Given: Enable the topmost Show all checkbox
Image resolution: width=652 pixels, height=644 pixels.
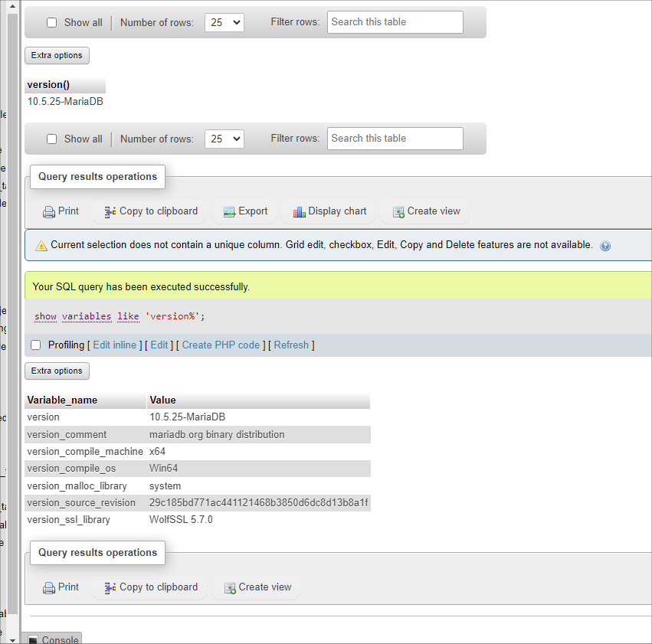Looking at the screenshot, I should click(52, 23).
